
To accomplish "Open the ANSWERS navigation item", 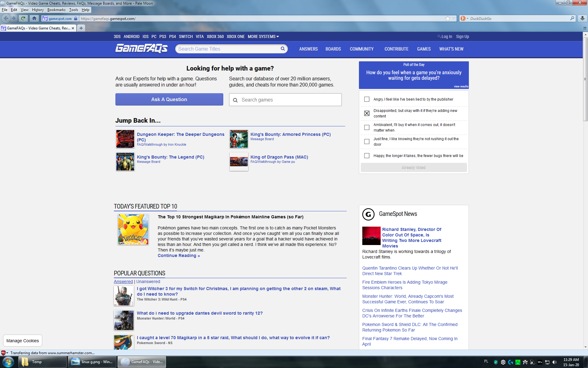I will [308, 49].
